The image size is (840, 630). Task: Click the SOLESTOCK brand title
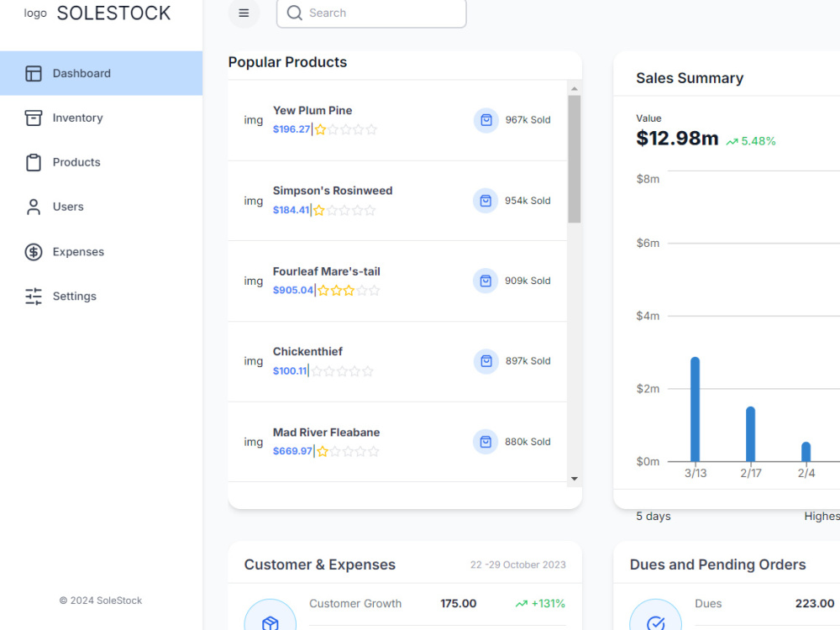[x=113, y=13]
